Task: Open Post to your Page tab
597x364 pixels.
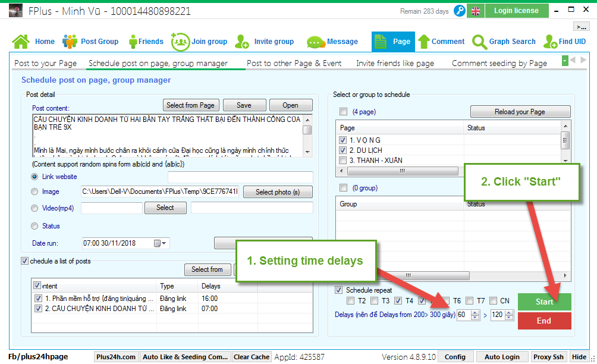Action: (45, 63)
